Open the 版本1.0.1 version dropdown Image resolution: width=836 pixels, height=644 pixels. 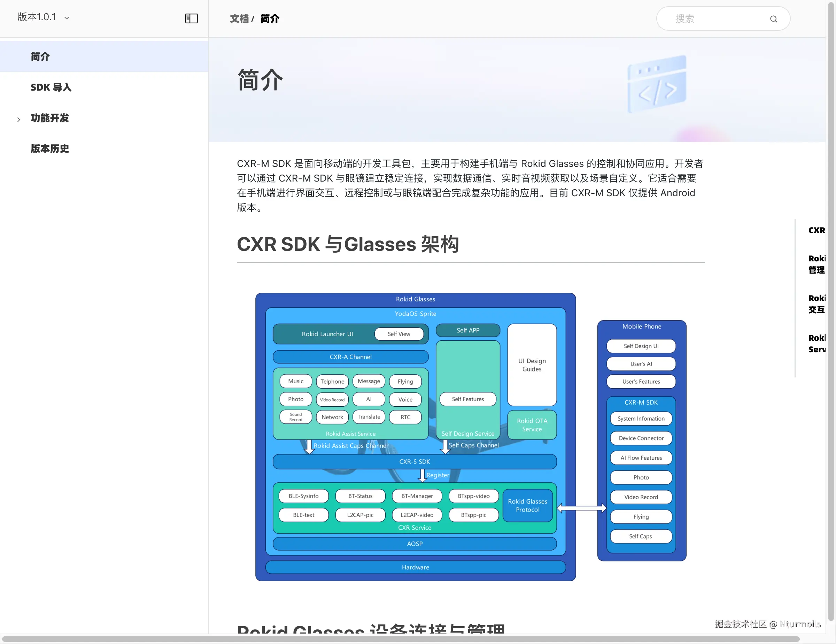37,17
